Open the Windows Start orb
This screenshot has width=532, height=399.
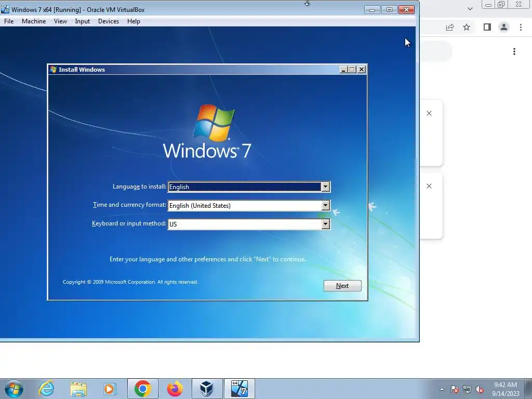click(14, 389)
